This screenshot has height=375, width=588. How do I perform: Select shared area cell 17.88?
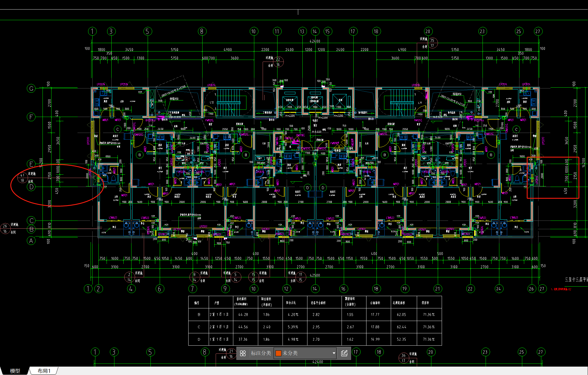(x=375, y=327)
